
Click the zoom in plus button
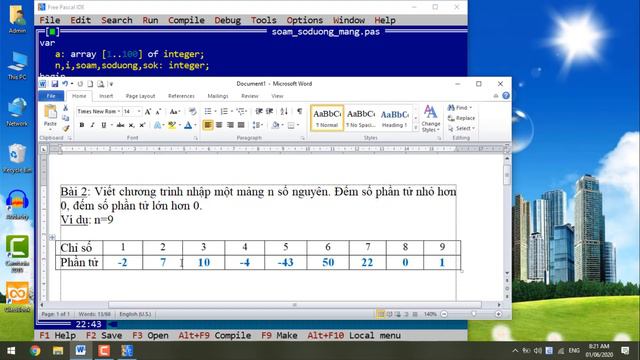click(x=498, y=314)
